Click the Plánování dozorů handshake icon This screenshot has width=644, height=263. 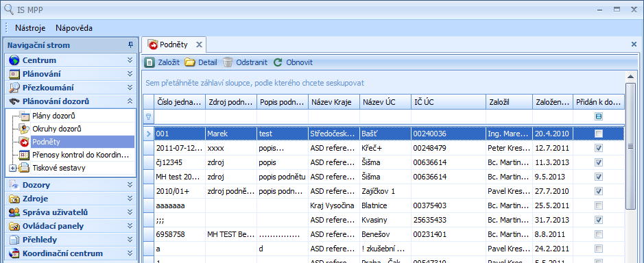[x=14, y=101]
